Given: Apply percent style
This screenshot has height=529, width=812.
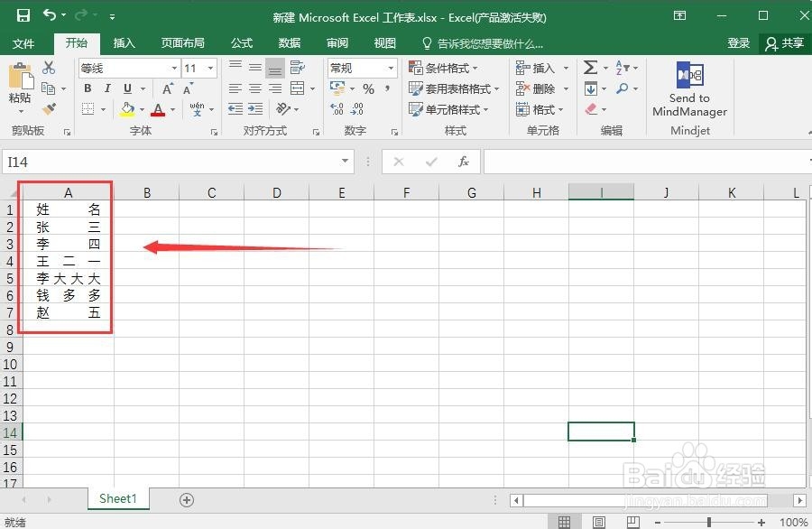Looking at the screenshot, I should click(x=368, y=89).
